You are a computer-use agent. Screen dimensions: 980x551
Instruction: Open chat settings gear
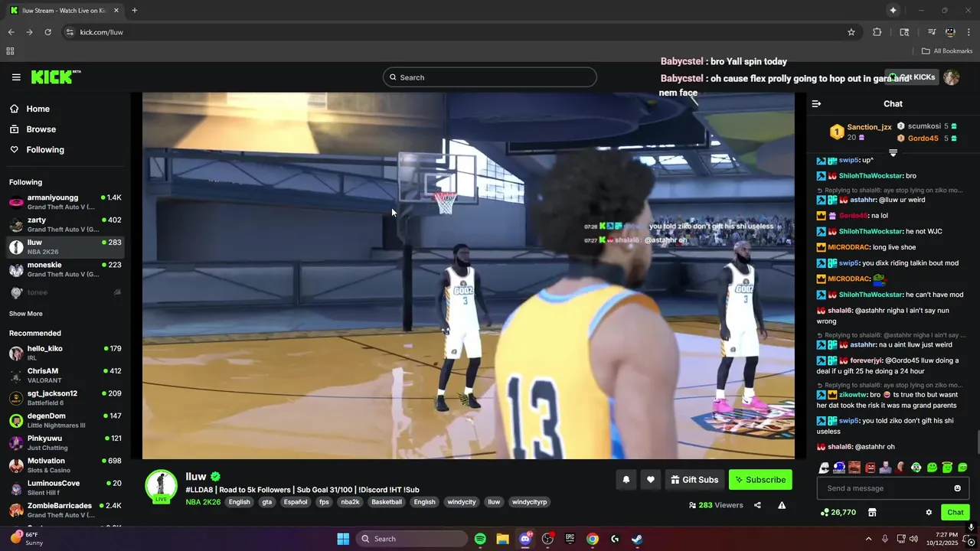[929, 512]
